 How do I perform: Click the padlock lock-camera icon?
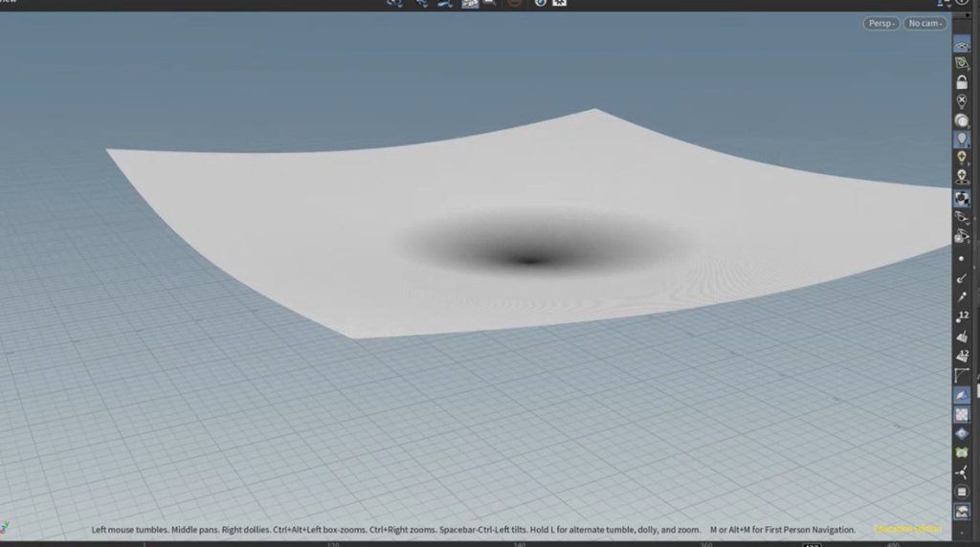[962, 82]
